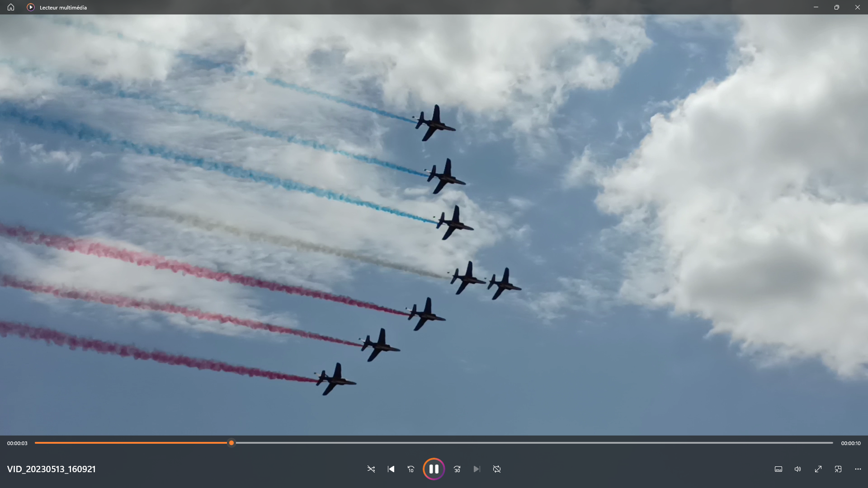Screen dimensions: 868x488
Task: Seek to the end of the timeline
Action: pos(832,443)
